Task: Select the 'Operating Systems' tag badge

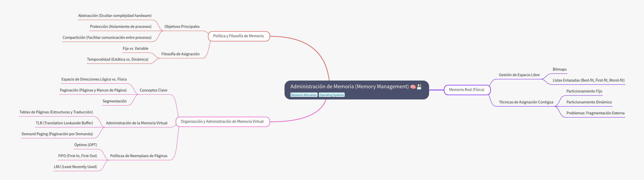Action: [332, 95]
